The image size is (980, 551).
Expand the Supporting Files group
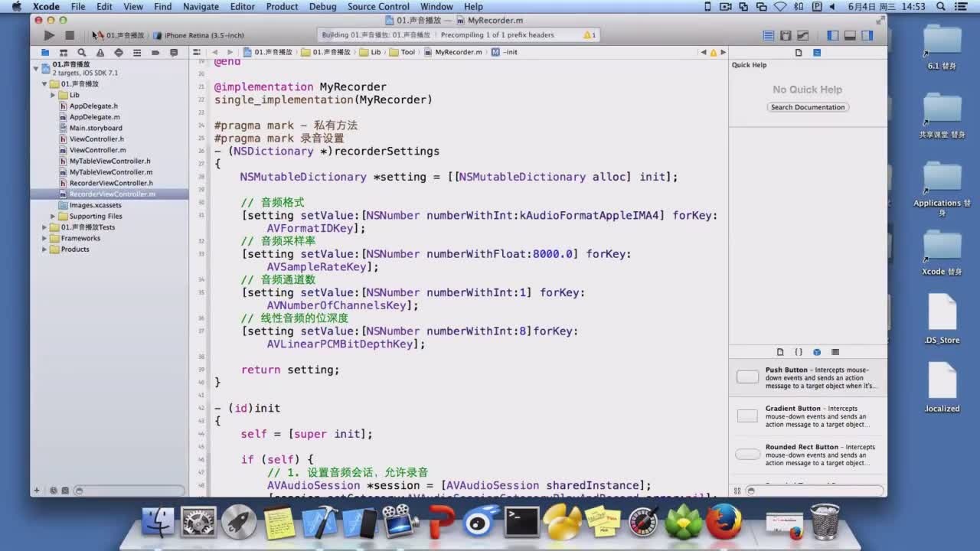(x=53, y=217)
